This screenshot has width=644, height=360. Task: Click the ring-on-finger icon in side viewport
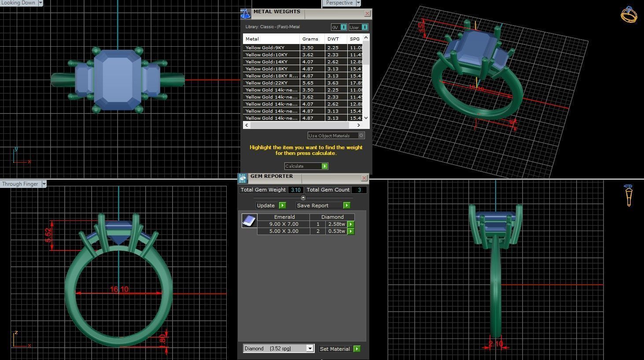tap(628, 195)
